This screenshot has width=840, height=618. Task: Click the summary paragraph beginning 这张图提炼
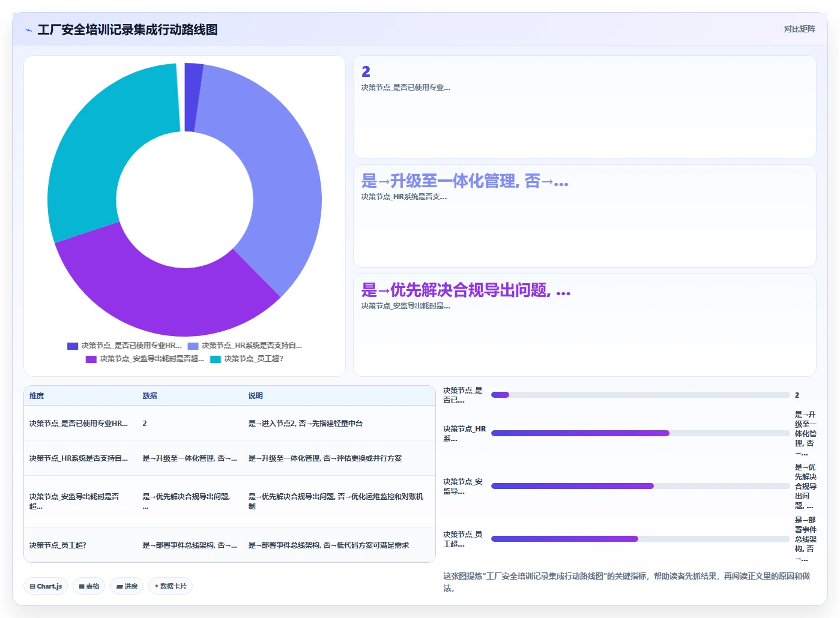point(627,582)
